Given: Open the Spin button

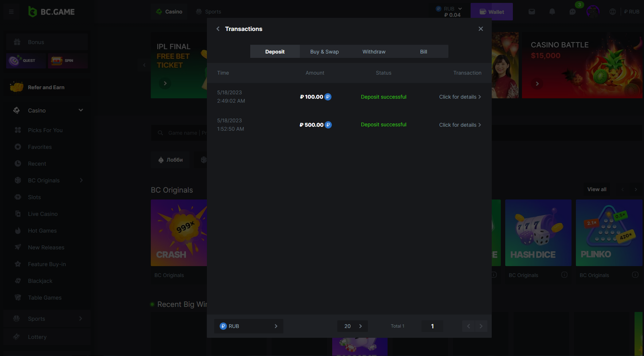Looking at the screenshot, I should tap(68, 60).
